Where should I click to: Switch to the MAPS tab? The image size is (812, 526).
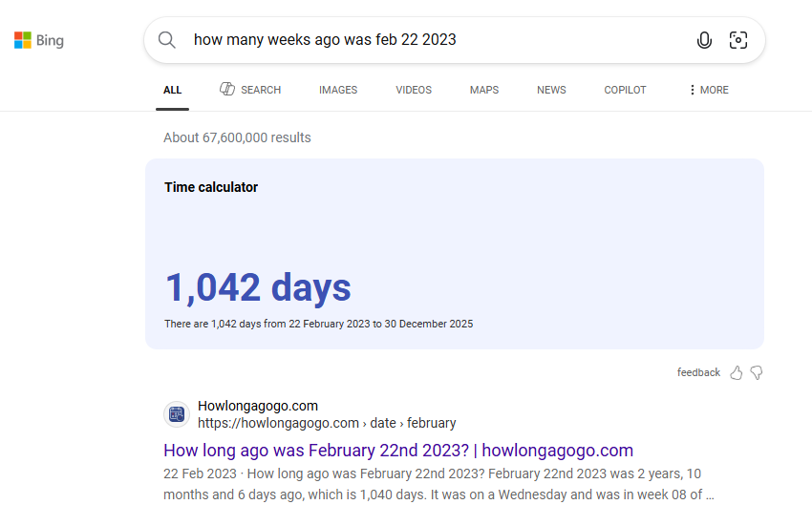point(484,90)
